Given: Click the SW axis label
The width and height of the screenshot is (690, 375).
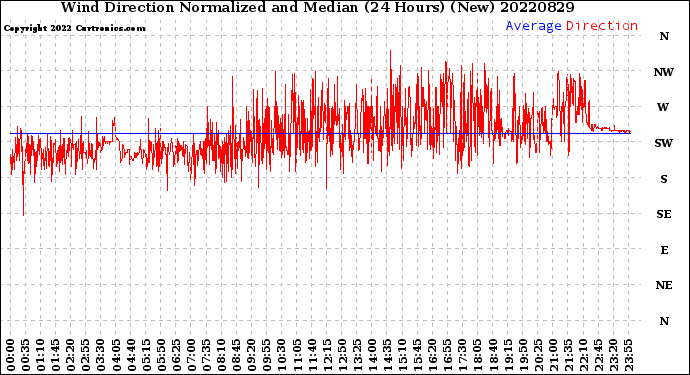Looking at the screenshot, I should pos(664,143).
